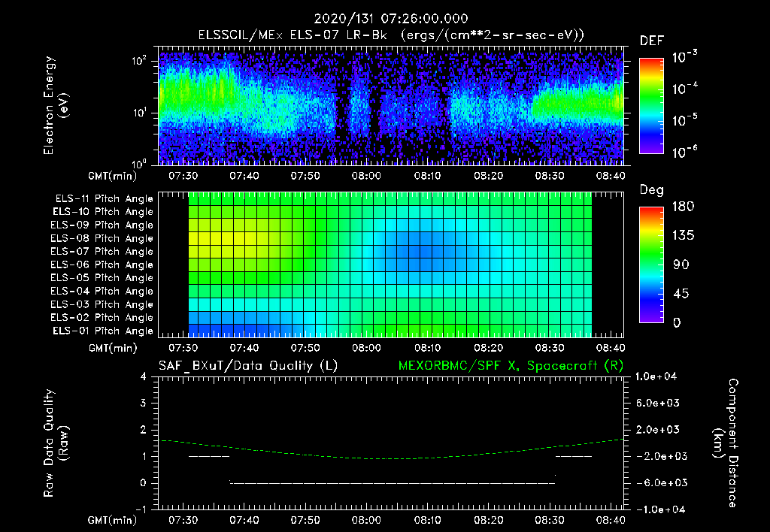Click the Electron Energy (eV) axis title
Viewport: 770px width, 532px height.
(56, 105)
